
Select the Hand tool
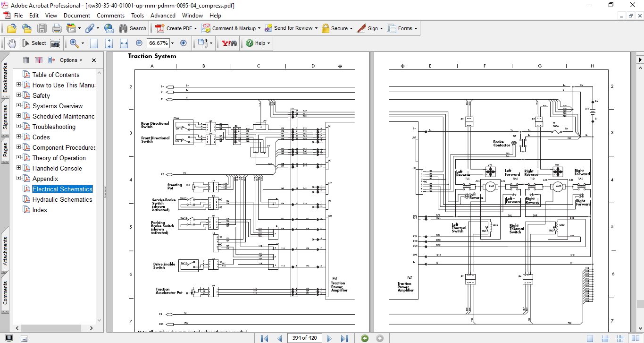click(12, 43)
